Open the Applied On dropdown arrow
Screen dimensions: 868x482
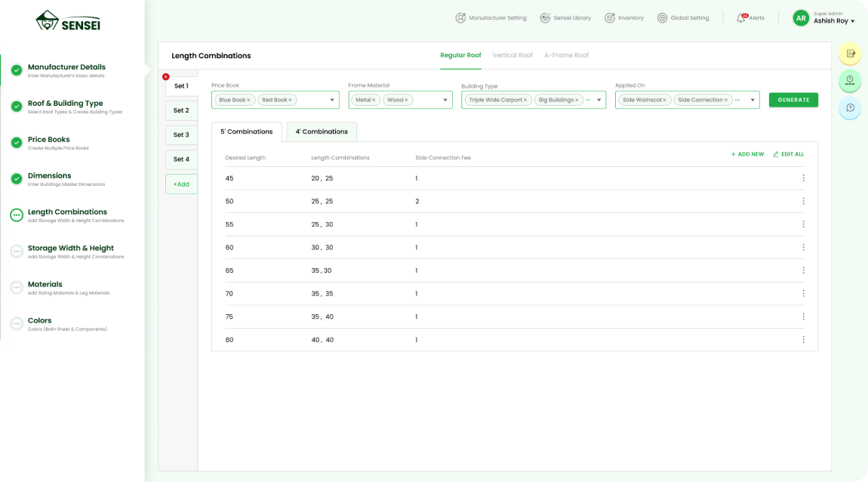click(x=753, y=100)
